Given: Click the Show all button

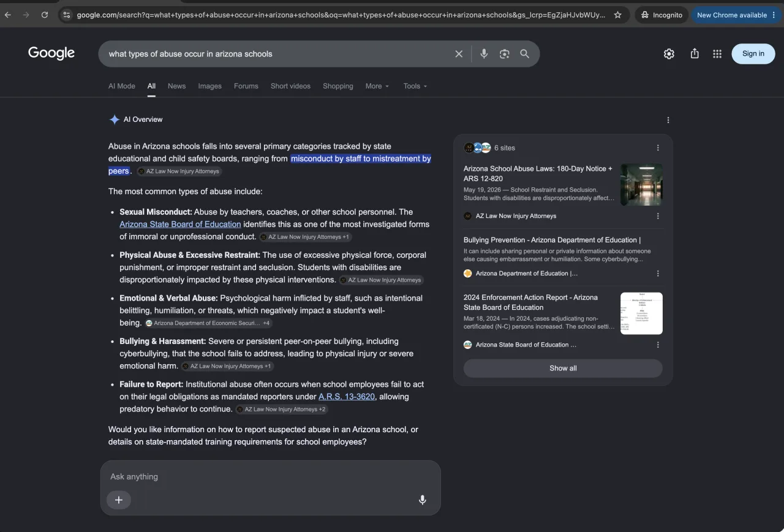Looking at the screenshot, I should coord(563,369).
